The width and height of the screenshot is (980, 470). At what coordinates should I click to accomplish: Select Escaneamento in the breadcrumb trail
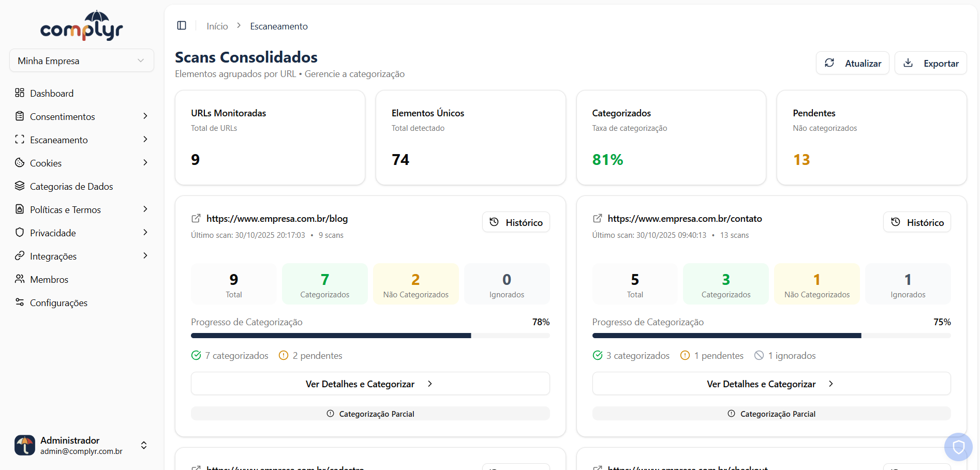point(278,26)
